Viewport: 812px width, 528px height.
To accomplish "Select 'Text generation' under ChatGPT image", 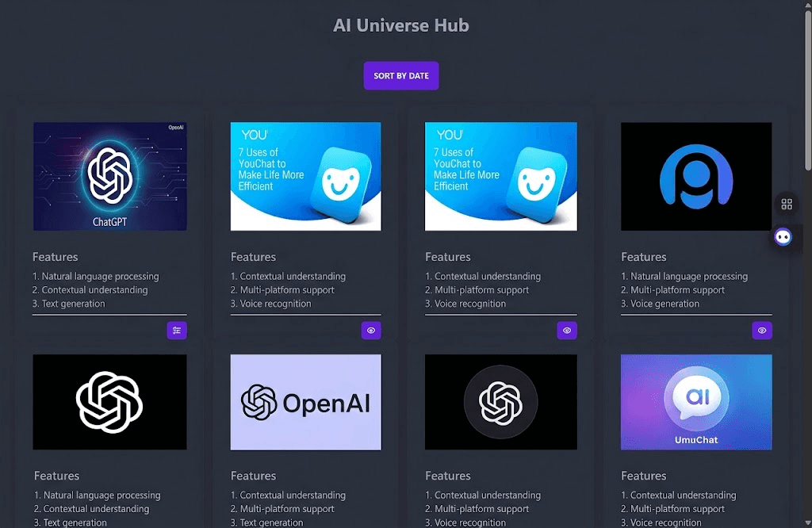I will [73, 304].
